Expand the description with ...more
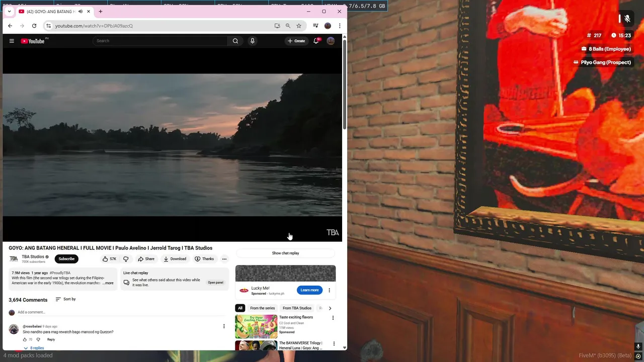644x362 pixels. pyautogui.click(x=108, y=283)
